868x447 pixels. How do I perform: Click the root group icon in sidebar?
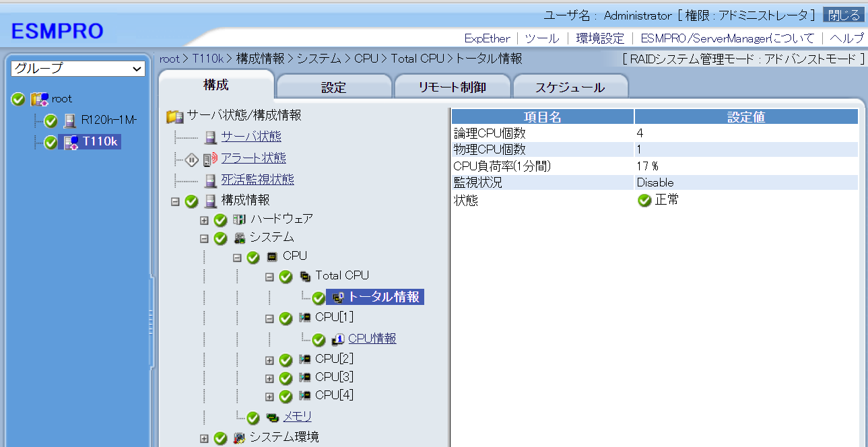point(40,99)
